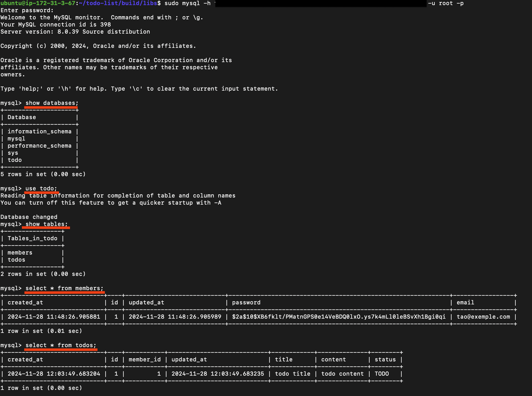The height and width of the screenshot is (396, 532).
Task: Click the 'password' column header
Action: (x=246, y=303)
